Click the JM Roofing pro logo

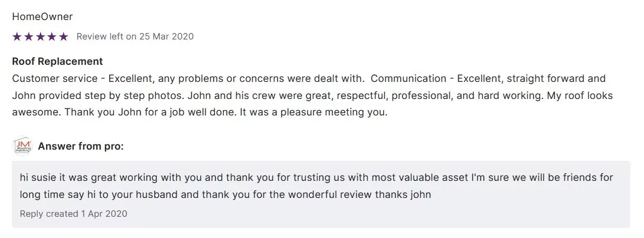(22, 146)
